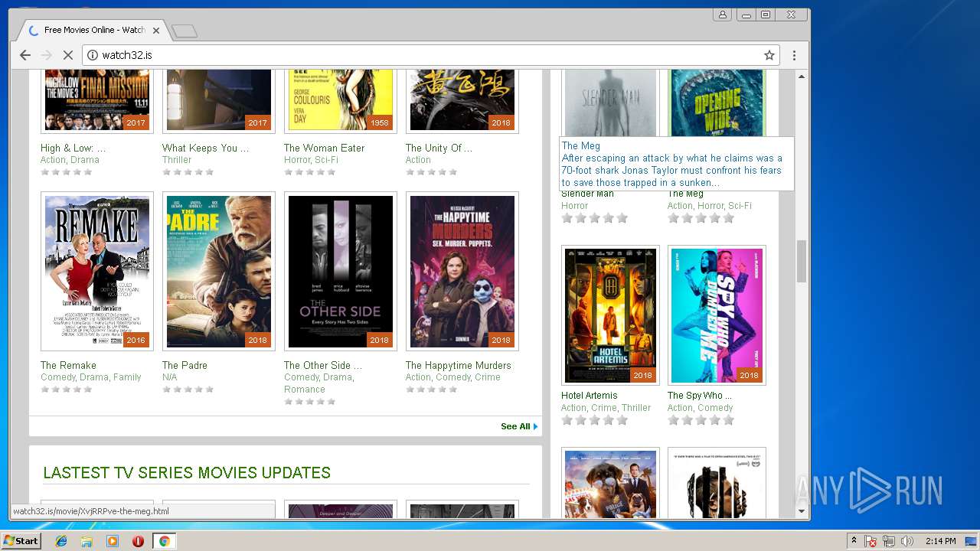
Task: Stop loading the page with X button
Action: [x=67, y=55]
